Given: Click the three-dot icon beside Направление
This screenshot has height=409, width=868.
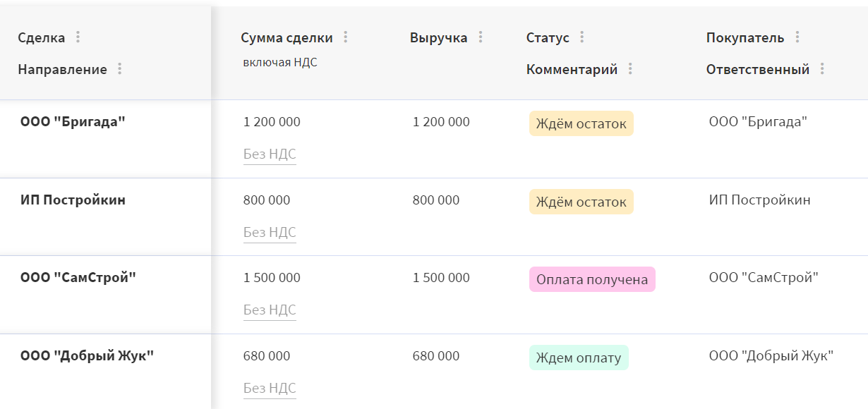Looking at the screenshot, I should coord(119,69).
